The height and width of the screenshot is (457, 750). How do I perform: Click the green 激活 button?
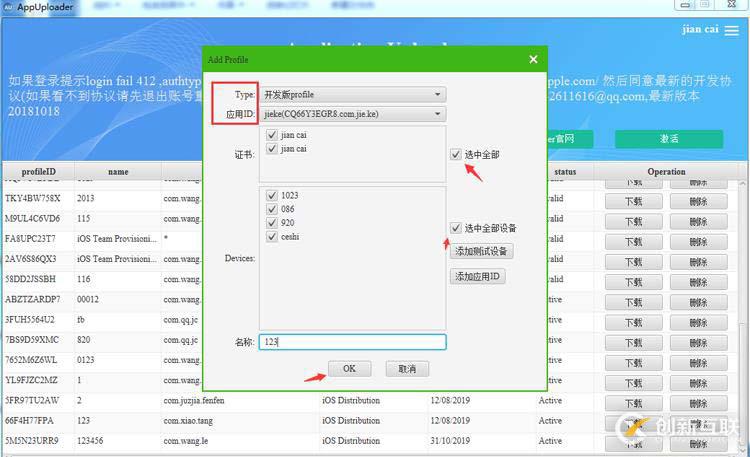click(669, 139)
